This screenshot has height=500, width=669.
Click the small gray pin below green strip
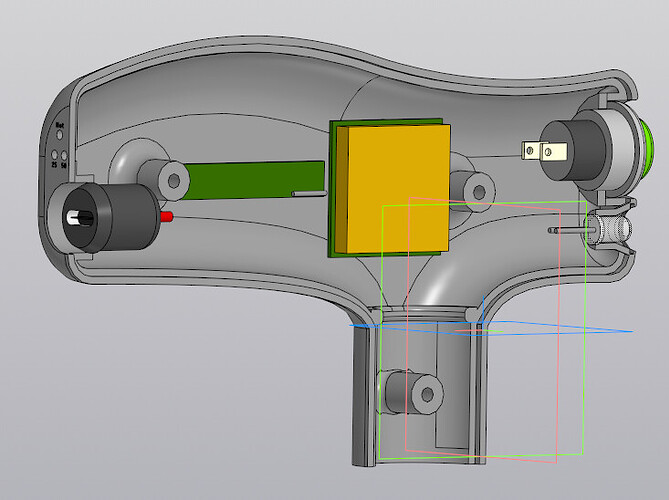click(x=309, y=194)
